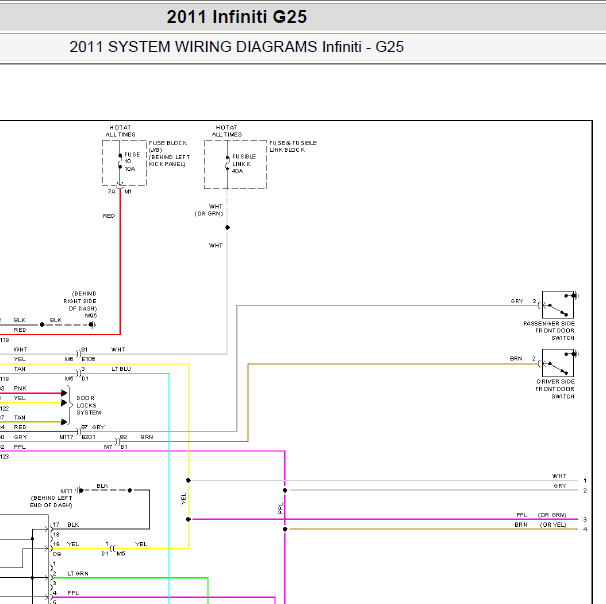Viewport: 606px width, 604px height.
Task: Click the "BRN (OR YEL)" wire label
Action: point(540,525)
